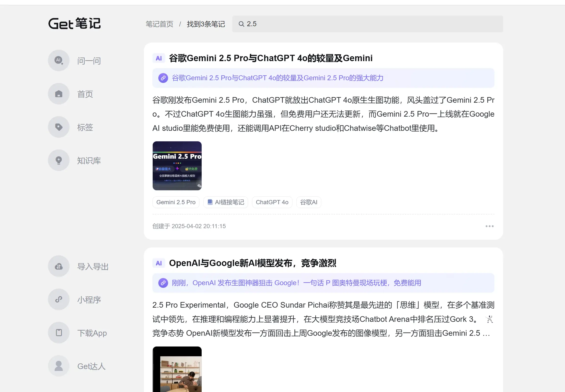Click link icon in 谷歌Gemini 2.5 Pro source bar

(x=163, y=78)
